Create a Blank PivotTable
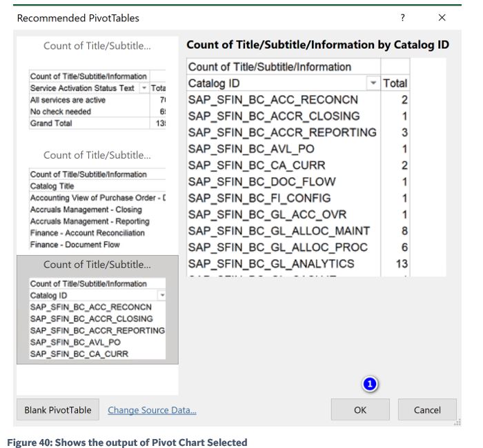 [x=58, y=409]
